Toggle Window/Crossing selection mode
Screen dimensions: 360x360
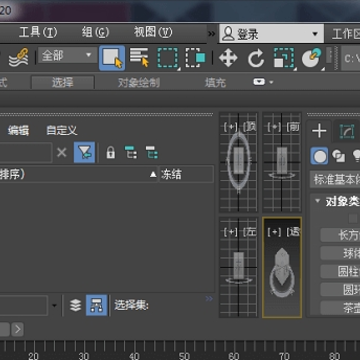pyautogui.click(x=195, y=58)
